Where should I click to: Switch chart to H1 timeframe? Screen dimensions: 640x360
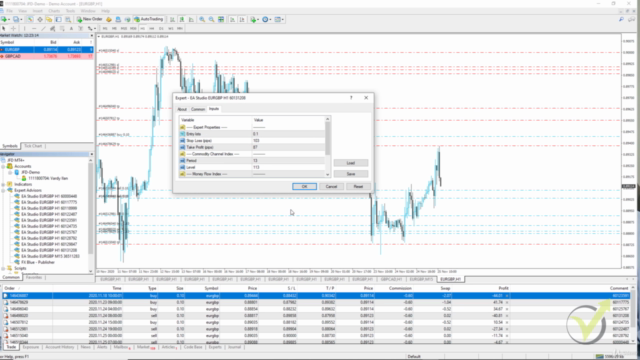(x=142, y=29)
